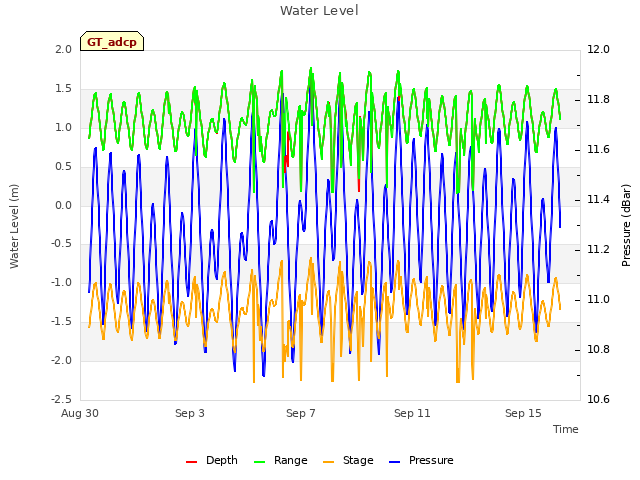Click the Sep 15 date tick label
This screenshot has height=480, width=640.
coord(523,413)
